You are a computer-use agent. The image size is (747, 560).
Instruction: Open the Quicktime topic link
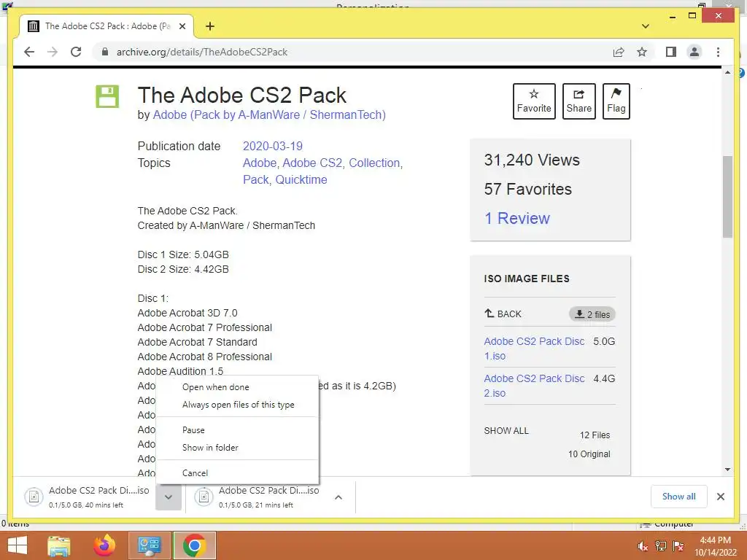point(301,179)
